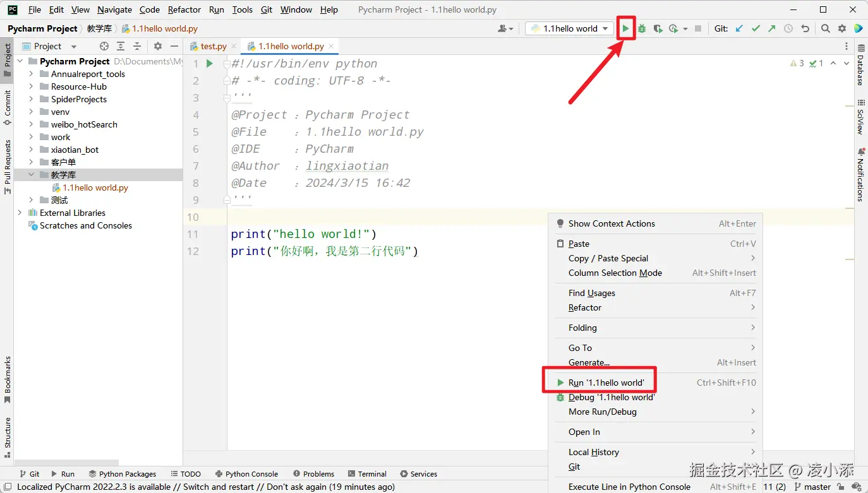
Task: Expand External Libraries node
Action: click(x=20, y=213)
